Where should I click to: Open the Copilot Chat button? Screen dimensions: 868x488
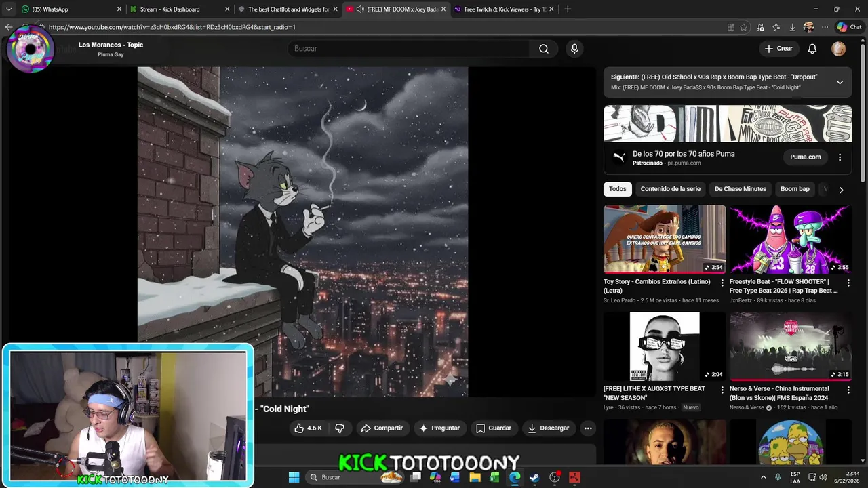coord(849,27)
